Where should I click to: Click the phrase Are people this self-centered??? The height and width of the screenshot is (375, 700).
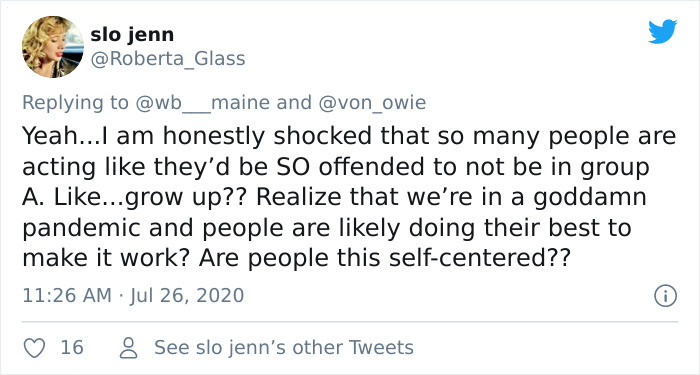click(385, 258)
